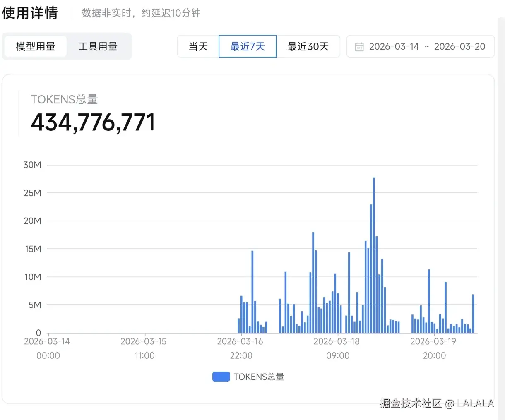505x420 pixels.
Task: Select the 模型用量 tab
Action: pyautogui.click(x=36, y=46)
